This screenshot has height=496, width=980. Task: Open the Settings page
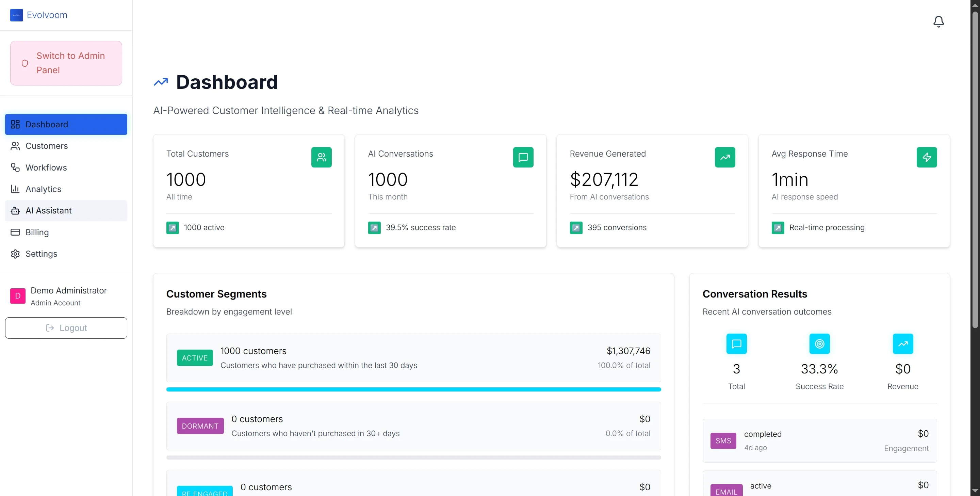pos(41,254)
